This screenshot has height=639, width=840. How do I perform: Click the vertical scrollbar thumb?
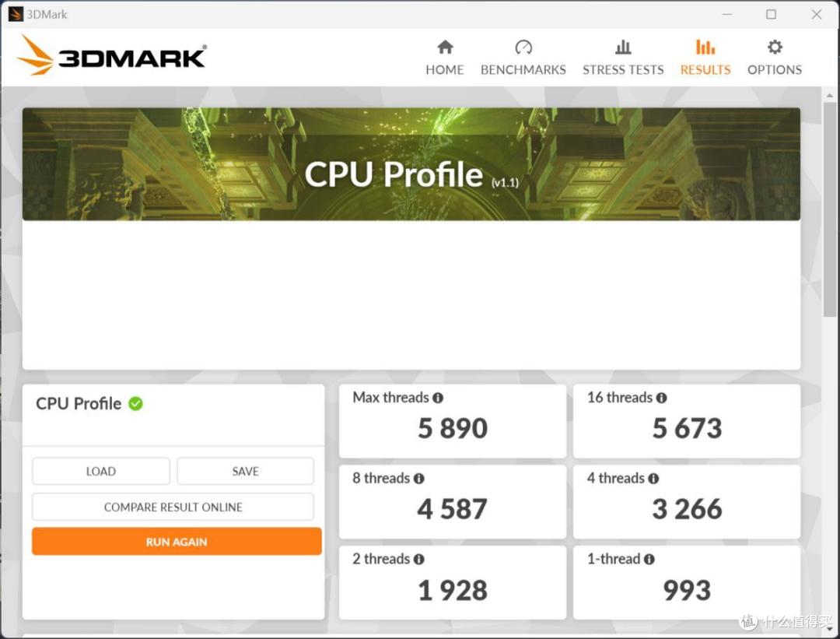830,209
